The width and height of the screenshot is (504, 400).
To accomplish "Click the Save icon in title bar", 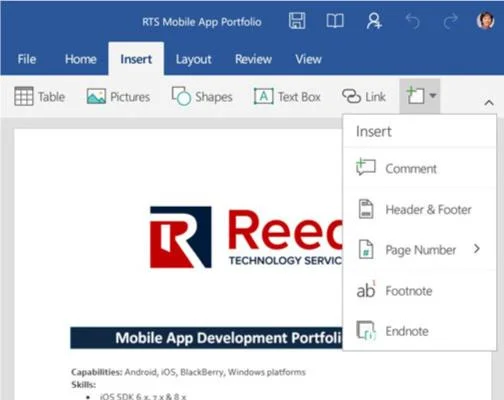I will click(297, 21).
